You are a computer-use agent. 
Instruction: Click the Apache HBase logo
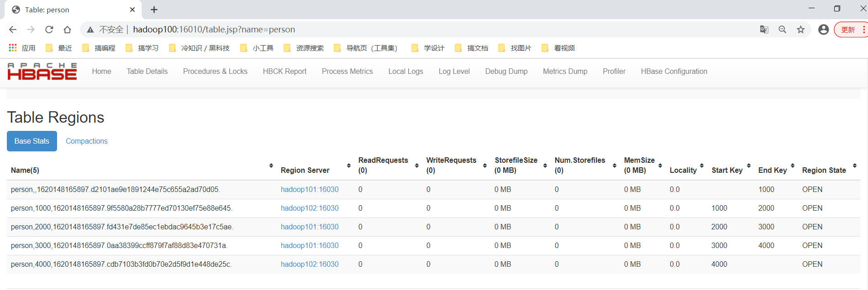tap(42, 72)
